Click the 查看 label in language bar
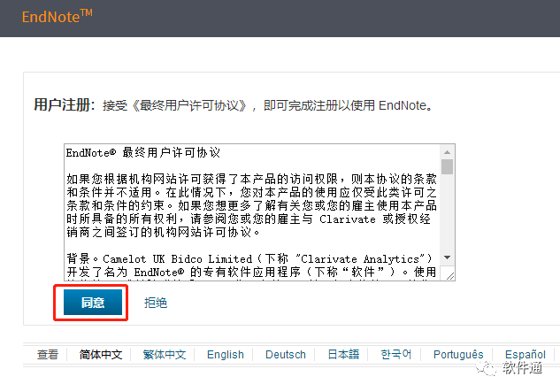The height and width of the screenshot is (392, 560). pyautogui.click(x=48, y=355)
